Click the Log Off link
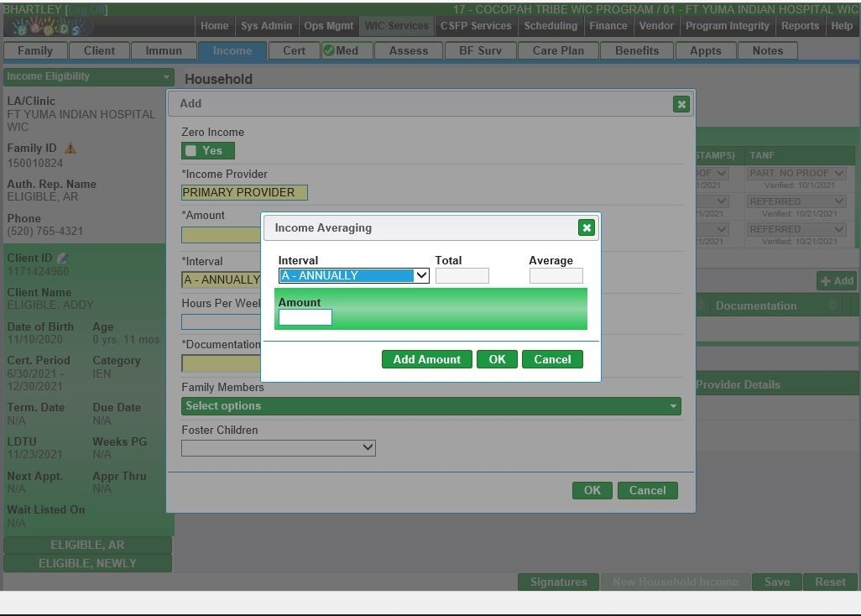861x616 pixels. point(87,9)
